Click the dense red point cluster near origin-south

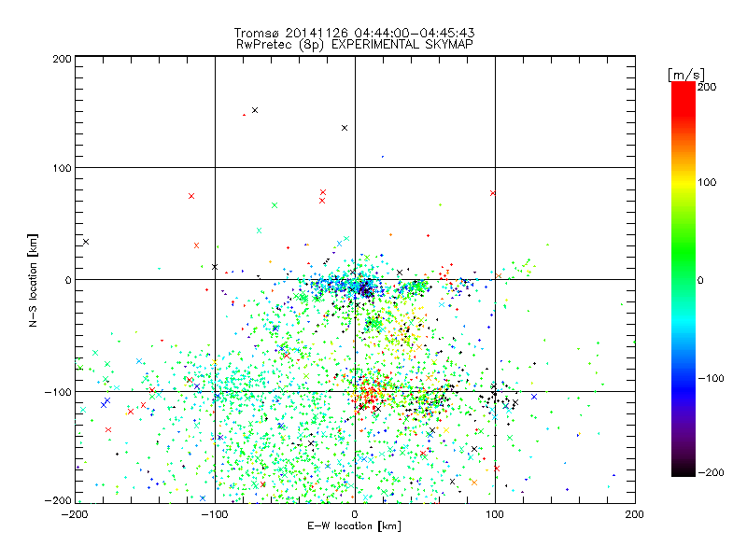click(372, 391)
